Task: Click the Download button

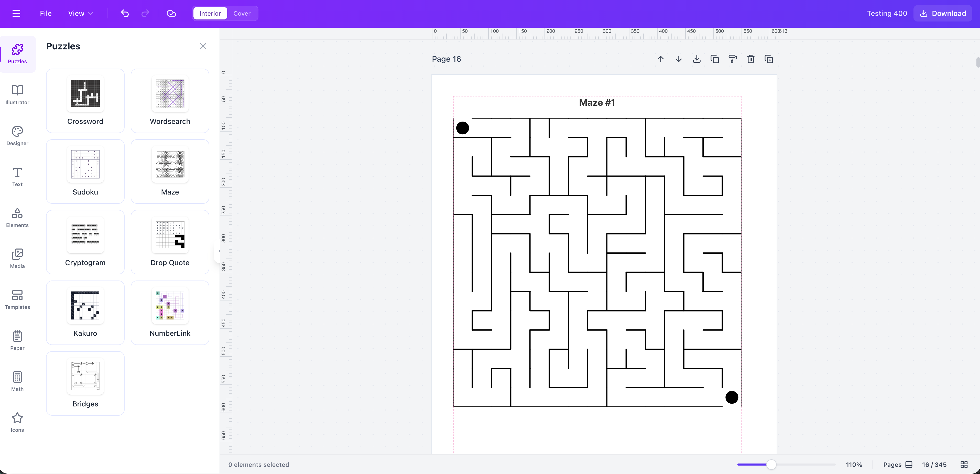Action: (942, 13)
